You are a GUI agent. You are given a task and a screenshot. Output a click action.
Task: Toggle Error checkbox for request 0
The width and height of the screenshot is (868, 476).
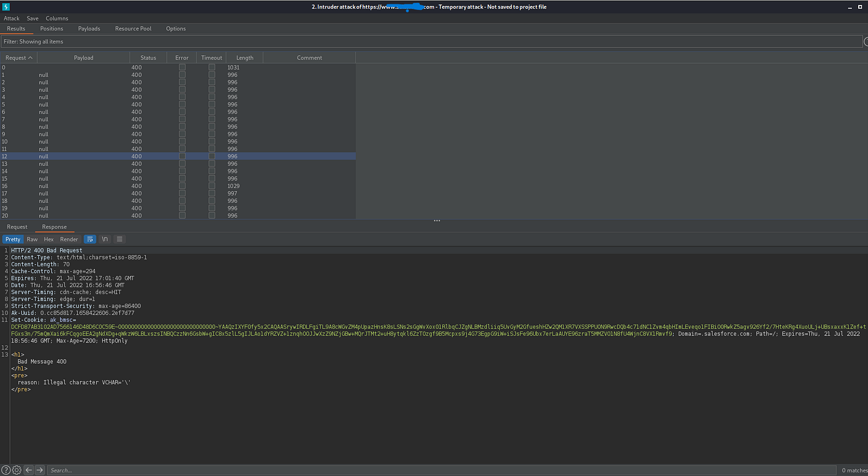182,67
